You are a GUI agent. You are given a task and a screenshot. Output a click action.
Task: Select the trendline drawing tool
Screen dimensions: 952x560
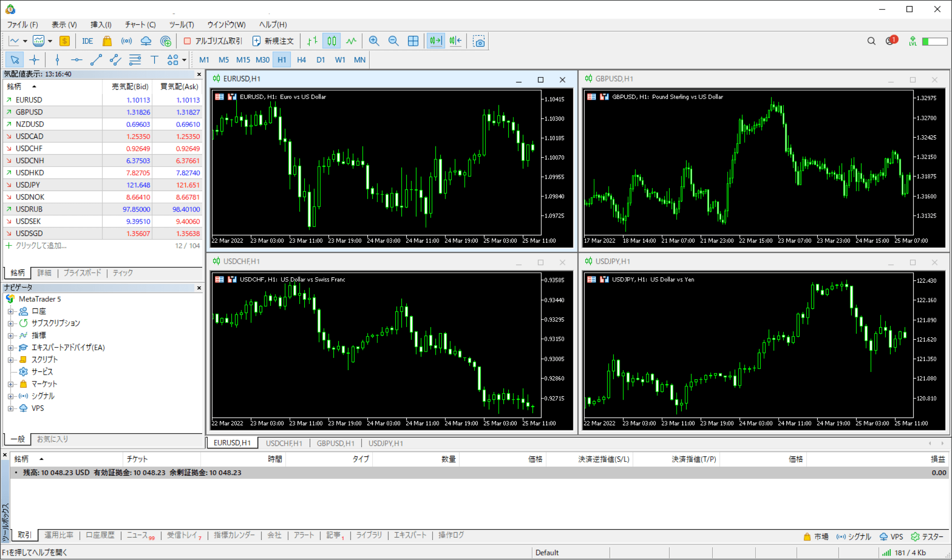96,60
